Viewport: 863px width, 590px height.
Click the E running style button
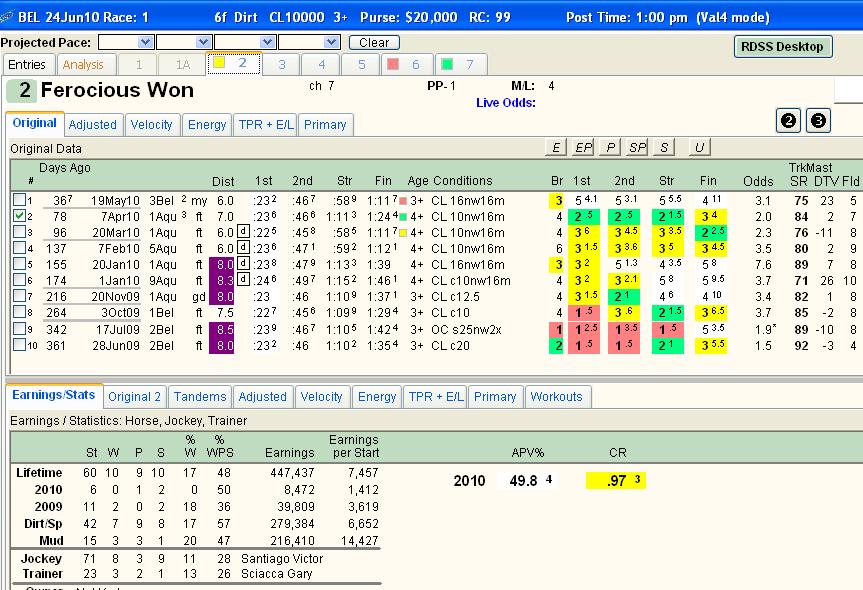tap(556, 147)
